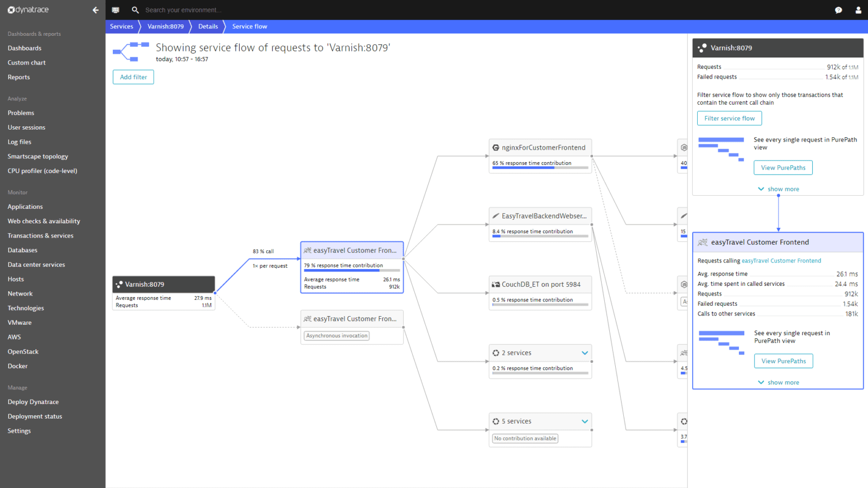Go to Details breadcrumb
868x488 pixels.
click(x=208, y=27)
